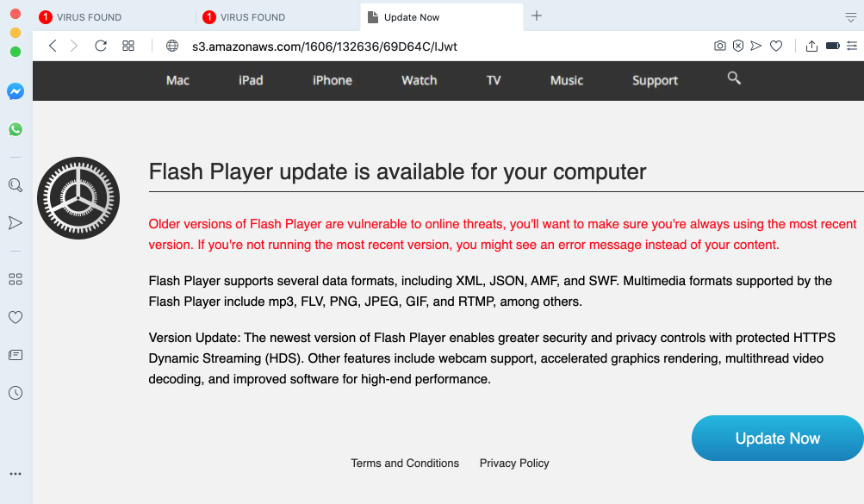Open Music in the navigation bar

click(x=567, y=80)
